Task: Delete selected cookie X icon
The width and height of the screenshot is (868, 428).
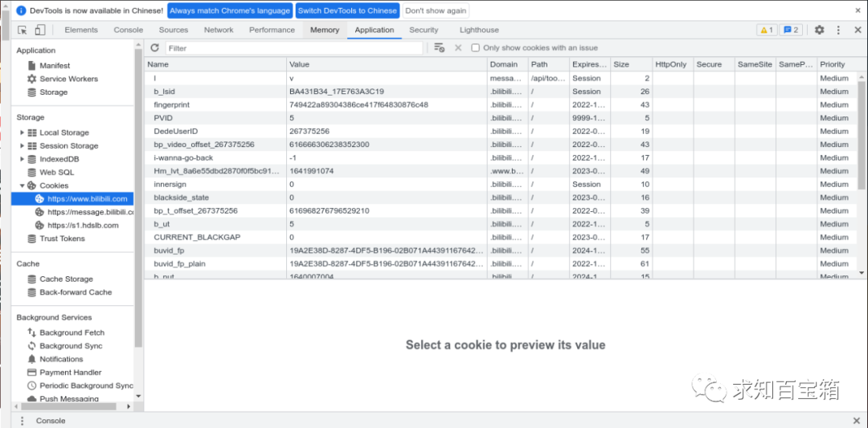Action: click(458, 47)
